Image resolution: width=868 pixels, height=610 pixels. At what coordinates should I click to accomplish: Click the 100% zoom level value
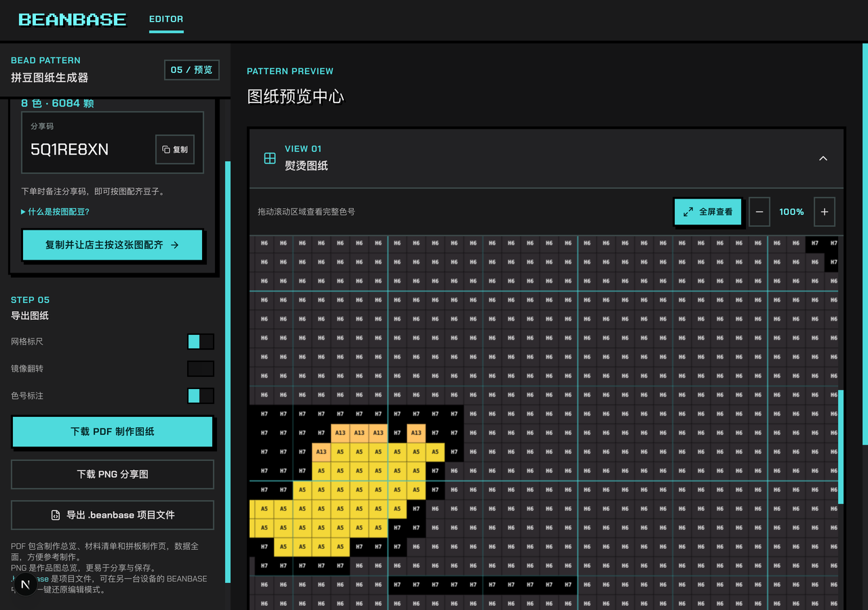point(791,211)
